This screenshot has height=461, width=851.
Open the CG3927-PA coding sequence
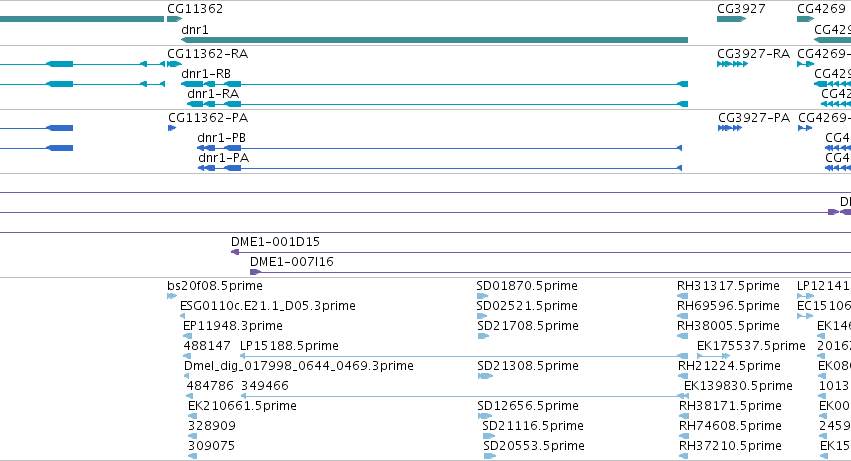tap(754, 118)
